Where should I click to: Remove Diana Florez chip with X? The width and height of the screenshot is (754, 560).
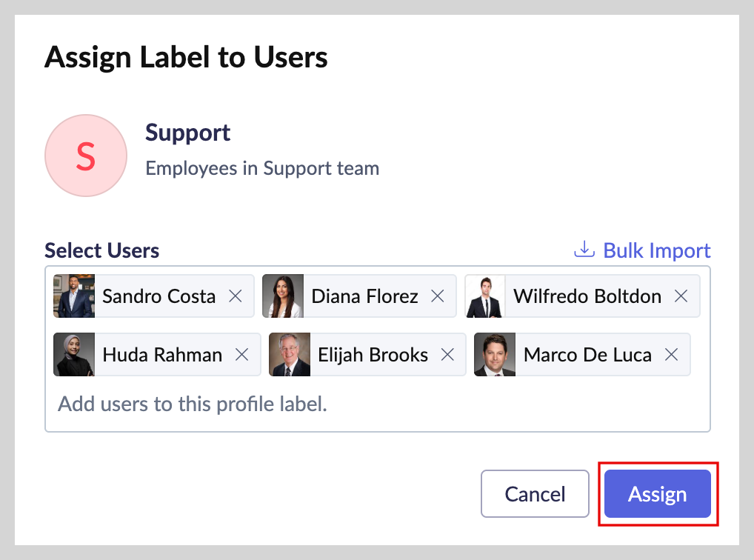pyautogui.click(x=438, y=296)
